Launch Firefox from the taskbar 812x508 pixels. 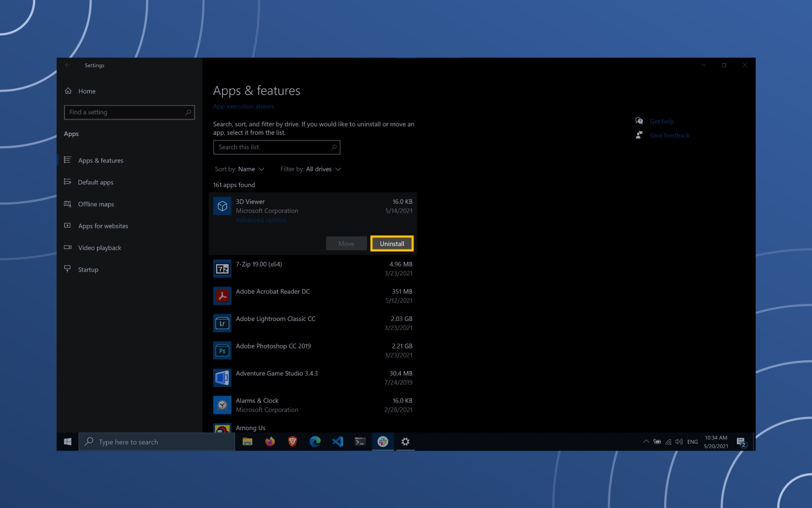tap(270, 442)
